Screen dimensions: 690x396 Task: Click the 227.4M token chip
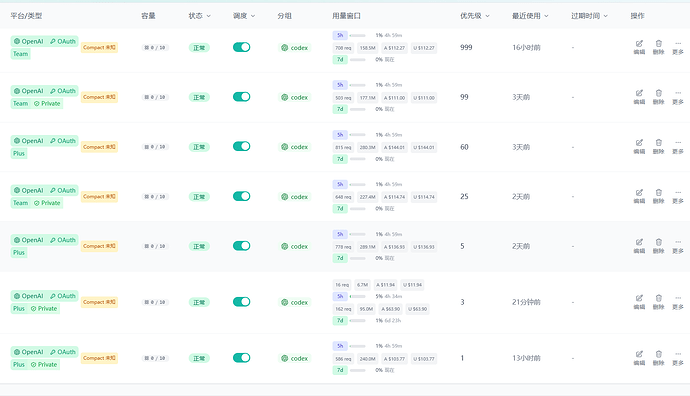click(367, 197)
